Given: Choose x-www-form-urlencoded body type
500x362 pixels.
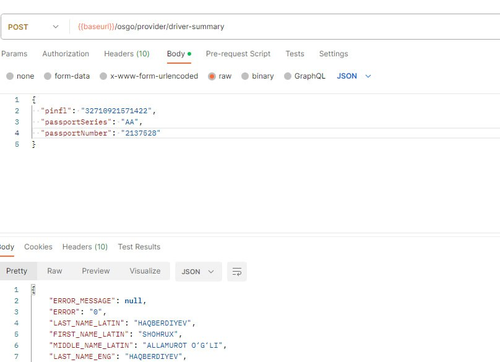Looking at the screenshot, I should (x=149, y=76).
